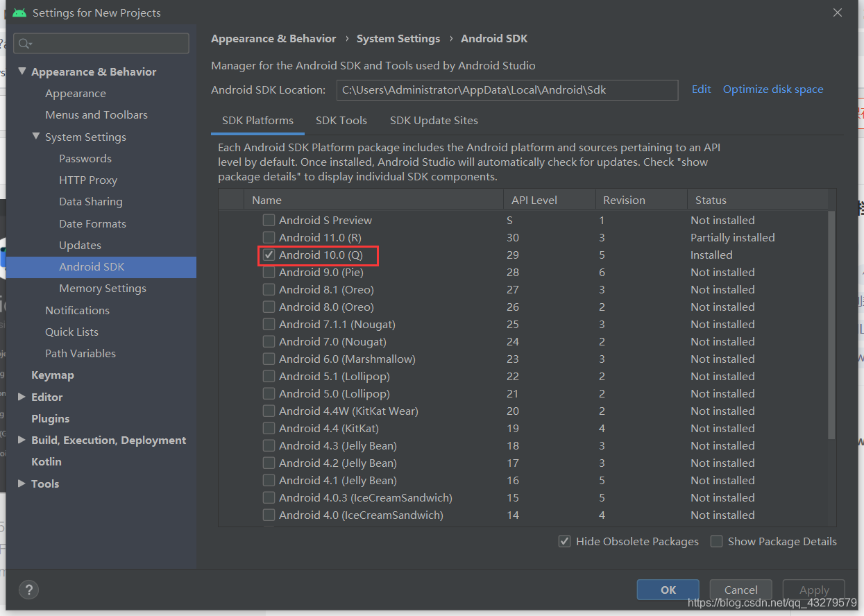Expand the Build, Execution, Deployment node
864x616 pixels.
pos(22,440)
